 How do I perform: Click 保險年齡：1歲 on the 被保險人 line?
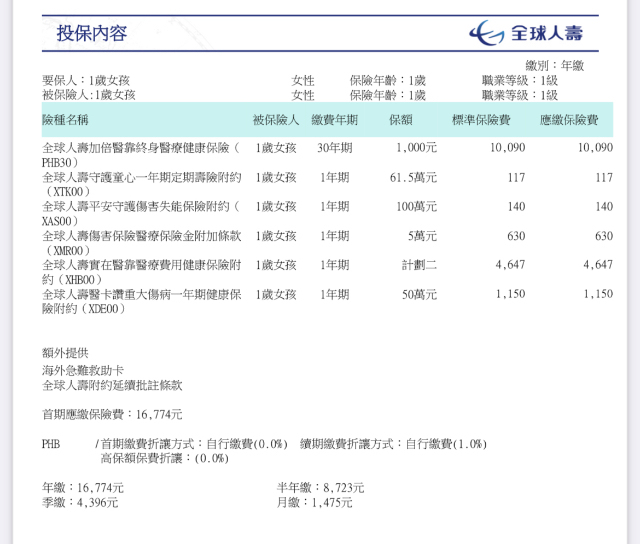point(388,95)
